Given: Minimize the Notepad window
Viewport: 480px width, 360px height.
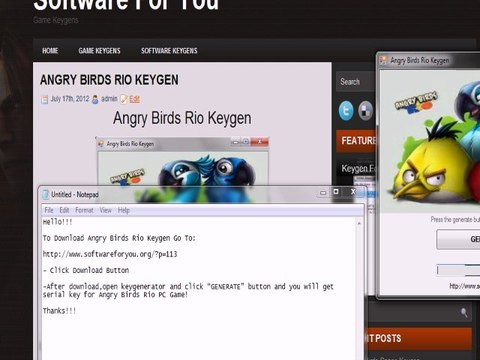Looking at the screenshot, I should tap(323, 193).
